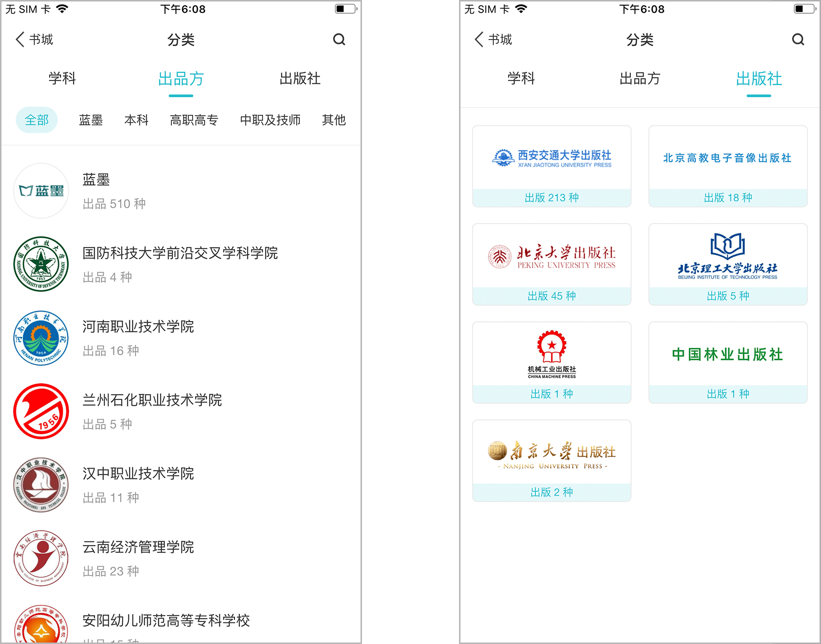Tap 出品 16 种 count text
Image resolution: width=821 pixels, height=644 pixels.
click(x=111, y=351)
